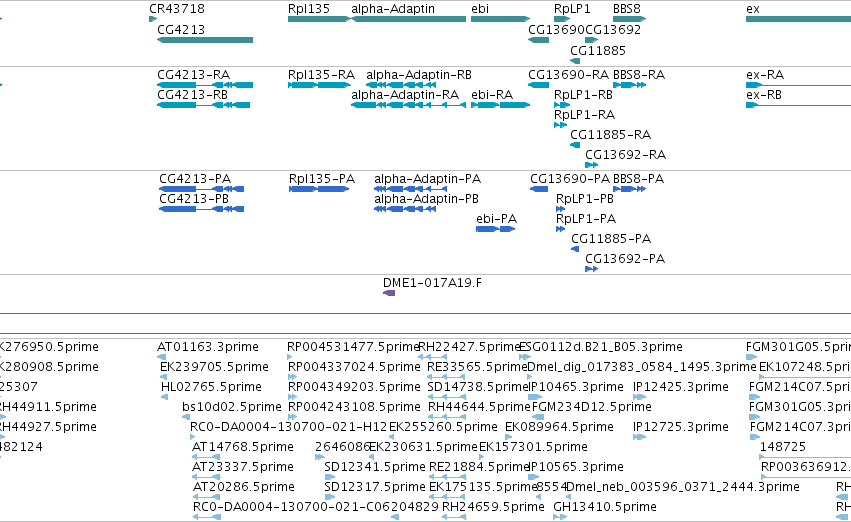Click the RpLP1-RA transcript label
This screenshot has height=522, width=851.
click(585, 114)
